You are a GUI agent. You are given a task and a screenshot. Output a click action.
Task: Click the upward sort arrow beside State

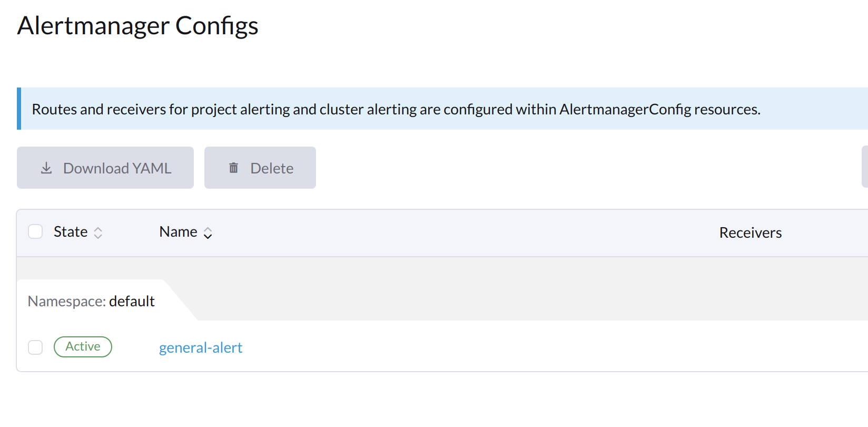(x=98, y=228)
